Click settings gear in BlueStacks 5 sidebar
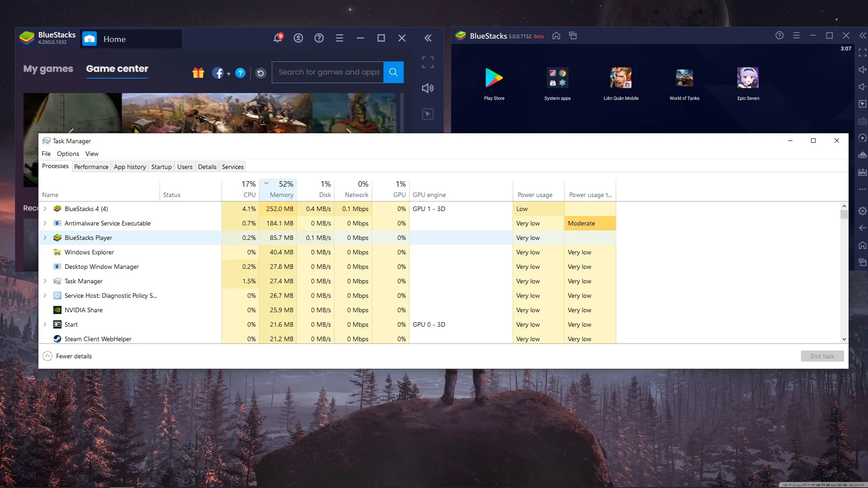The height and width of the screenshot is (488, 868). pyautogui.click(x=863, y=211)
